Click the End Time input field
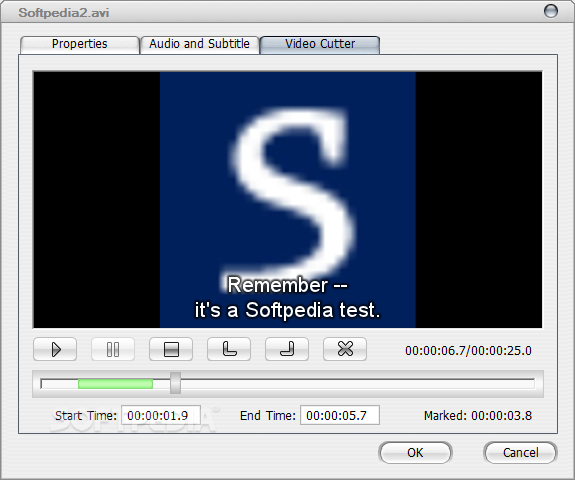575x480 pixels. coord(340,415)
